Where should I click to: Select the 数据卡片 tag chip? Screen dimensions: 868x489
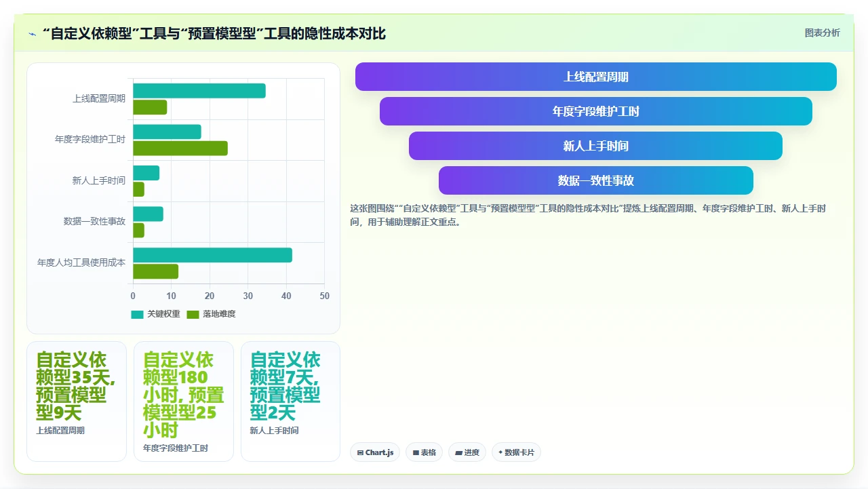coord(516,452)
